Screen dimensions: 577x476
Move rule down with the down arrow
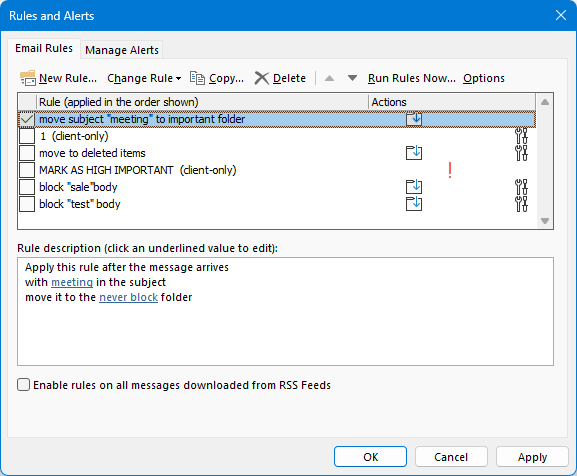(352, 78)
